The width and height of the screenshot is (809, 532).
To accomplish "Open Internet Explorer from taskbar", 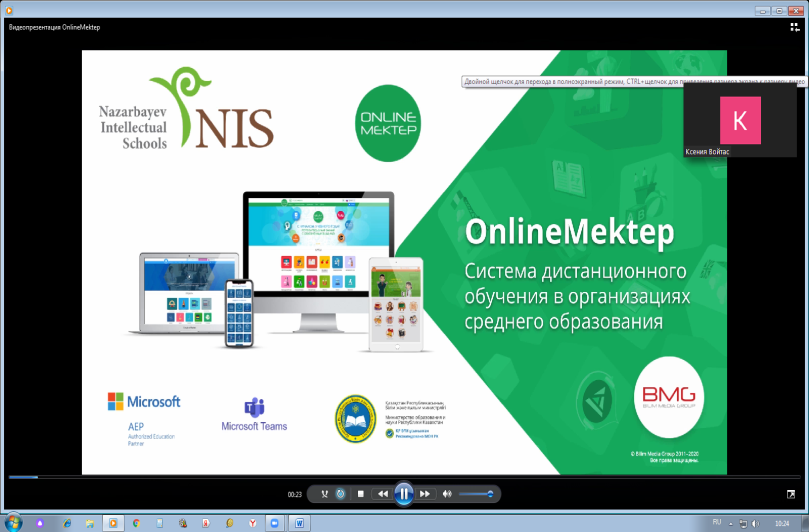I will 67,523.
